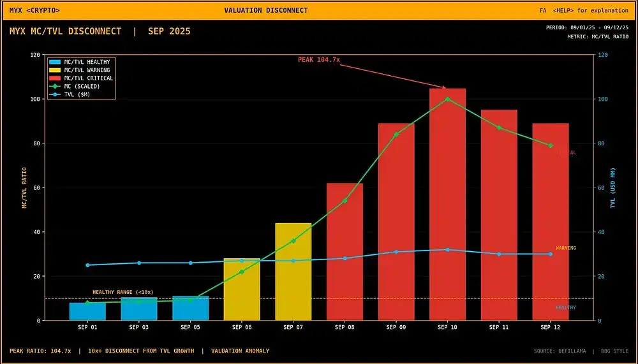
Task: Click the TVL (USD MM) right axis title
Action: coord(613,188)
